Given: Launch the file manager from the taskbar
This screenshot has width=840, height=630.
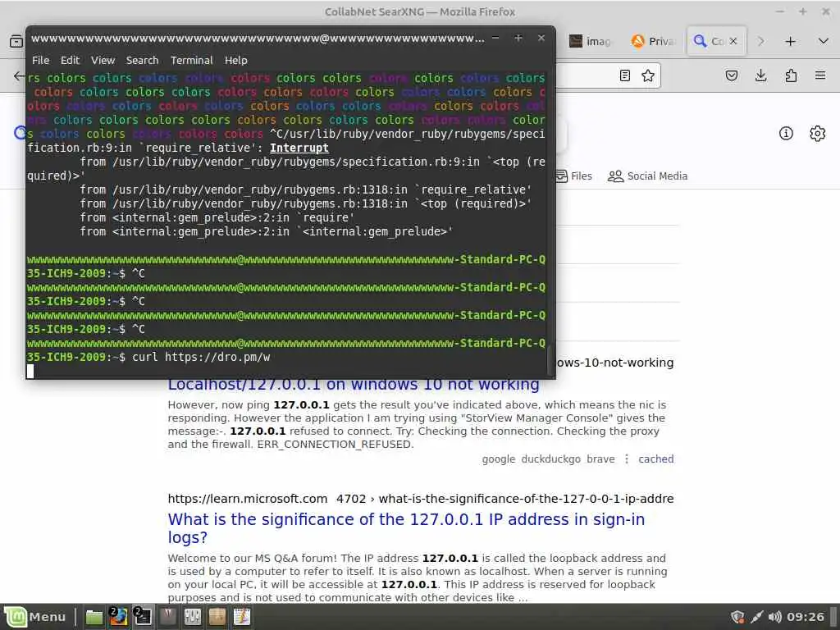Looking at the screenshot, I should coord(94,617).
